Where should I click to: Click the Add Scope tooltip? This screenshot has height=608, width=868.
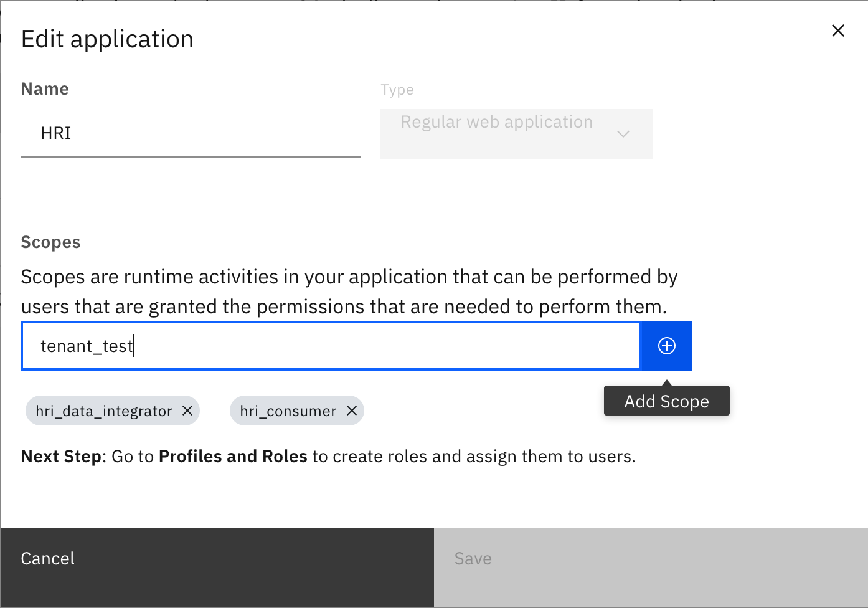(666, 401)
